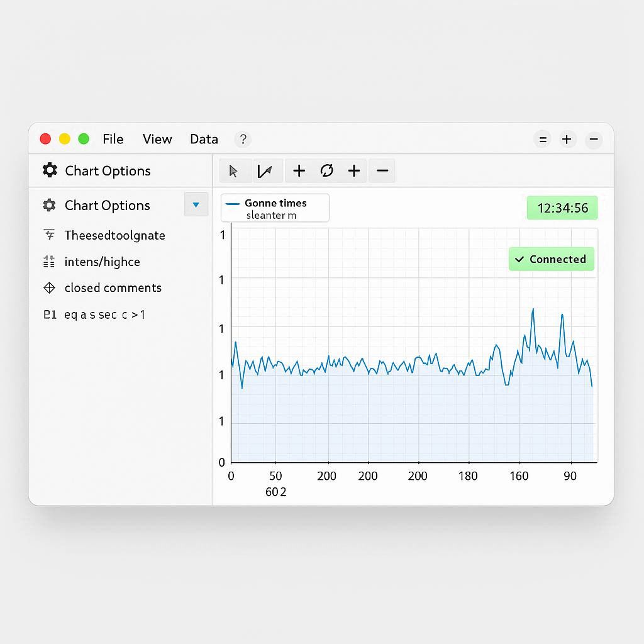
Task: Open the help question mark icon
Action: [242, 140]
